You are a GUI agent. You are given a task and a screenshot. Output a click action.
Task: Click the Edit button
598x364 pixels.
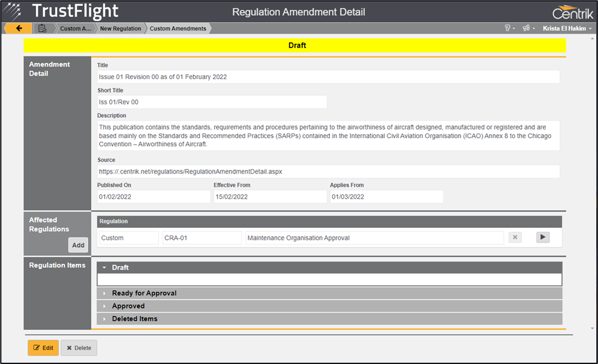click(43, 348)
